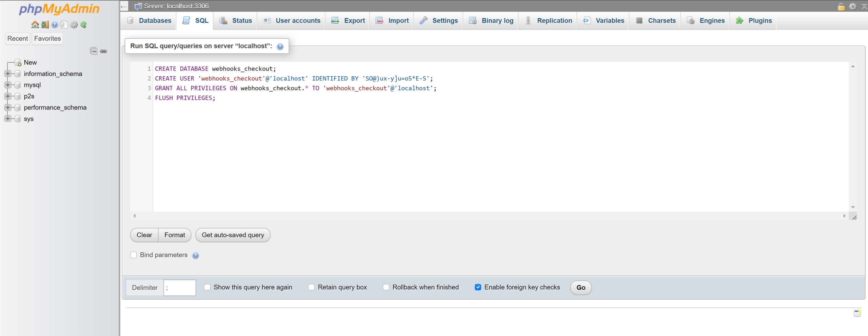Click in the SQL query editor area
This screenshot has width=868, height=336.
pos(500,137)
